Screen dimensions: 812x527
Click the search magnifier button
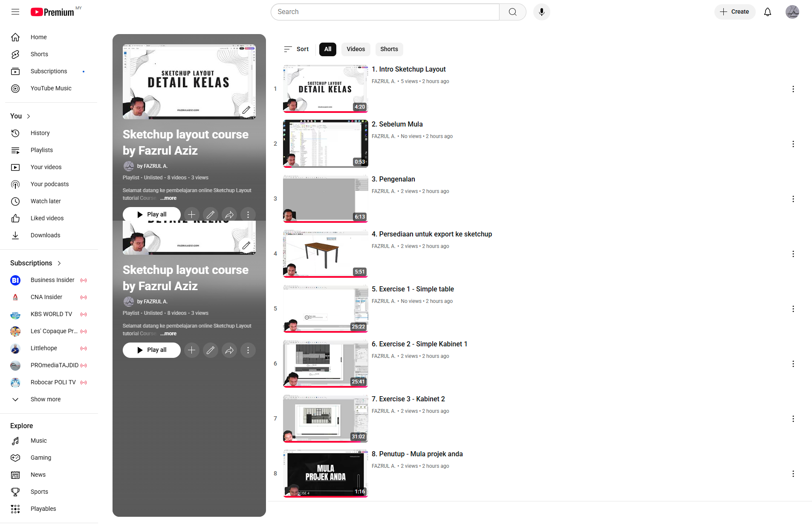tap(512, 12)
